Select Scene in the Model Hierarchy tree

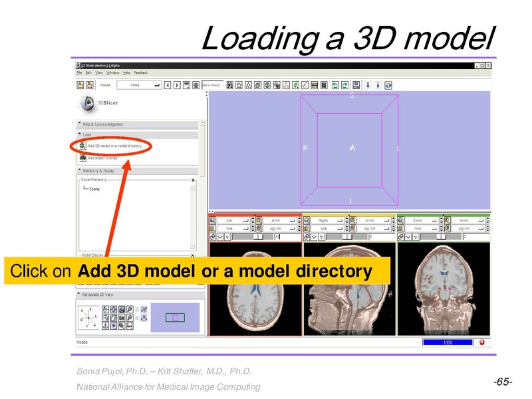[x=94, y=189]
